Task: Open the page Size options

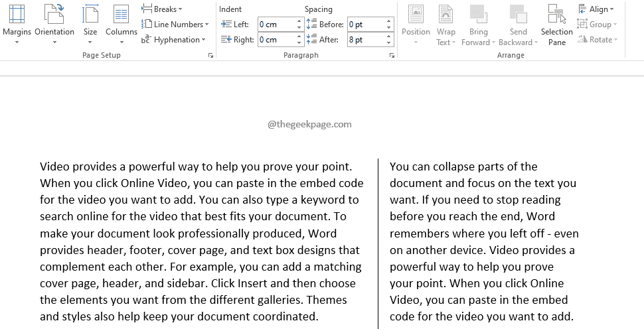Action: pyautogui.click(x=90, y=23)
